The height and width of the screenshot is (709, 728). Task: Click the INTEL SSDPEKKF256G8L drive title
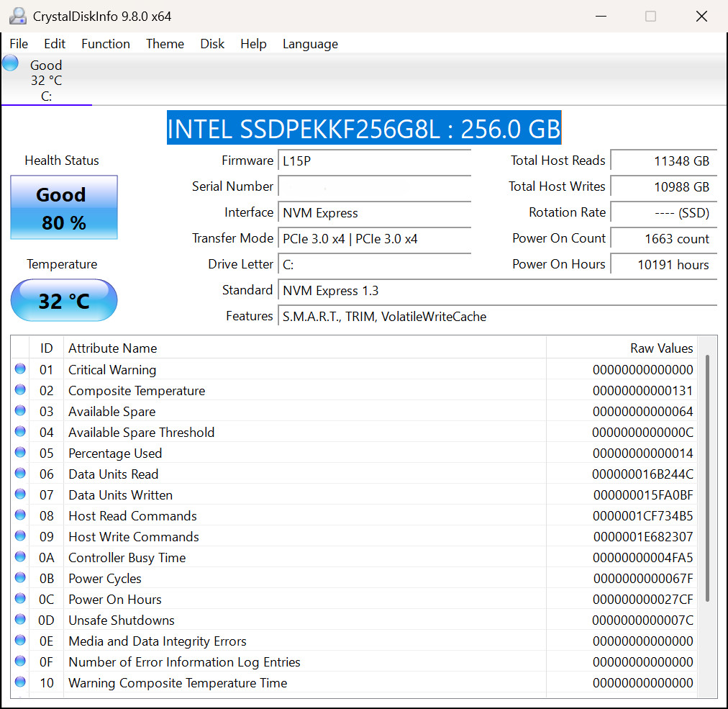[364, 128]
